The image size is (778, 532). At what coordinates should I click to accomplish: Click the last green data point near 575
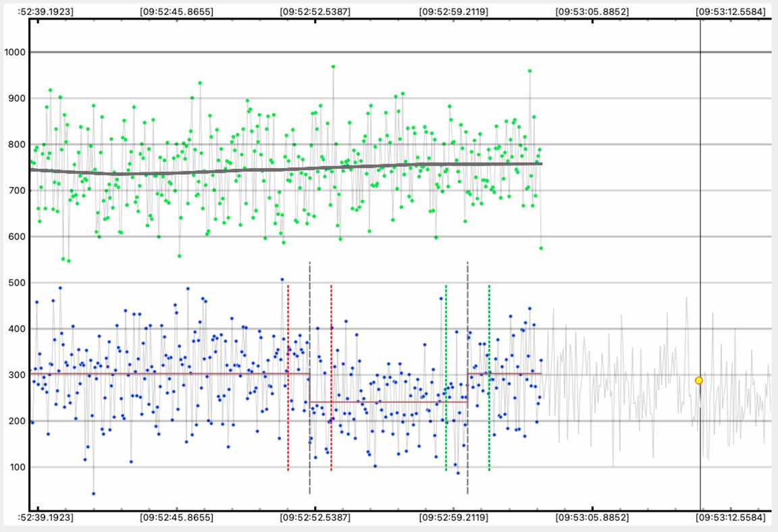click(541, 248)
